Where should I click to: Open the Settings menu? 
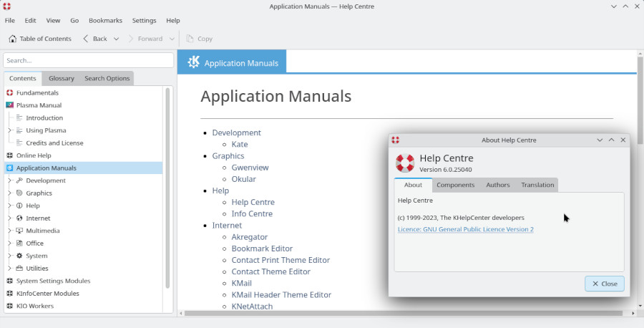click(144, 21)
